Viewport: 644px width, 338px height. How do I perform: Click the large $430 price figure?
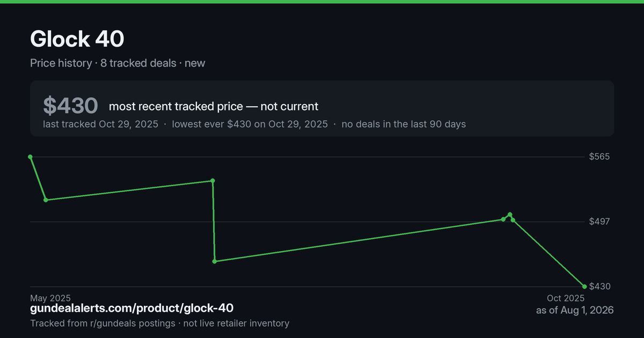pos(70,106)
